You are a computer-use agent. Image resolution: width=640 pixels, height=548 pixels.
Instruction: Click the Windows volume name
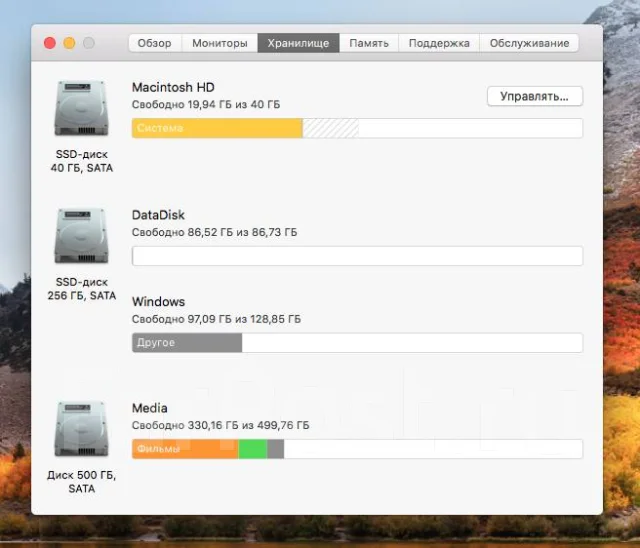pos(158,302)
